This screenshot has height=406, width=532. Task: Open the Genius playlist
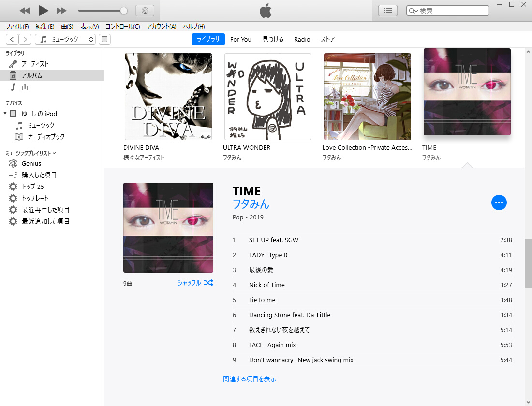pyautogui.click(x=31, y=163)
